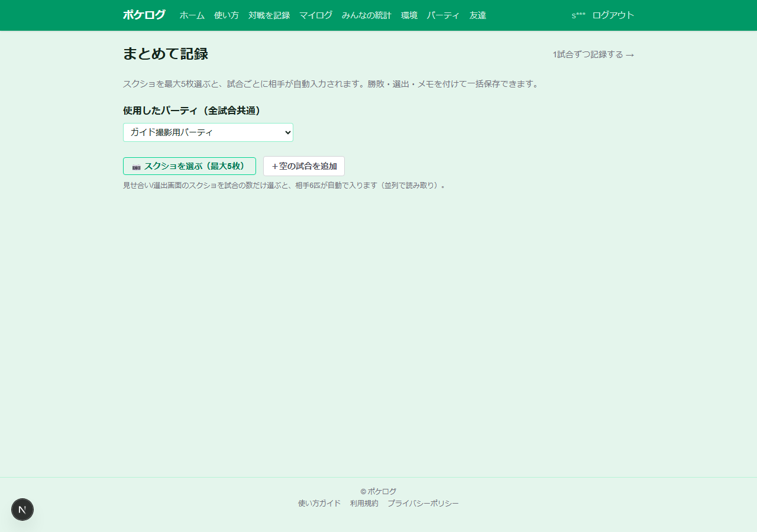Click ログアウト to sign out

point(613,15)
